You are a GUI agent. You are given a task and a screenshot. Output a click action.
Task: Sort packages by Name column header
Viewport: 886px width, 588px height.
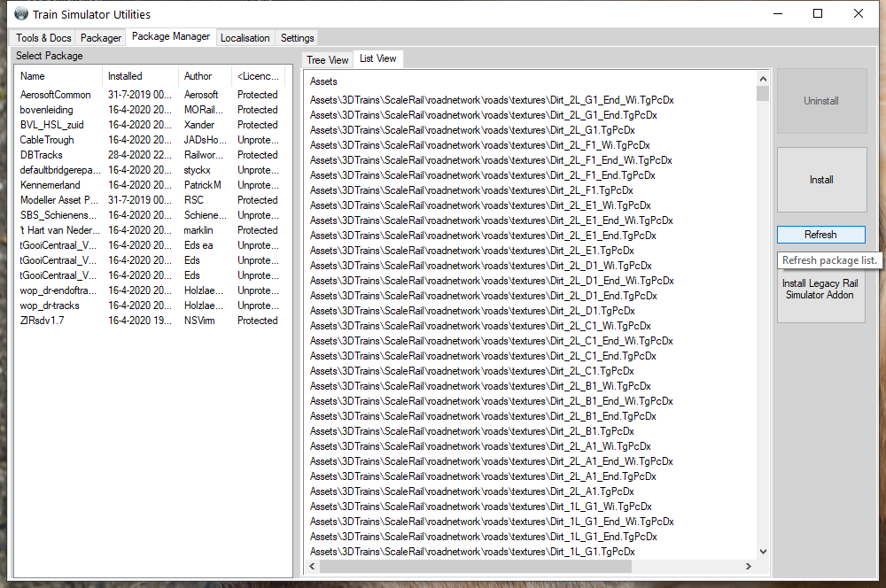[58, 76]
